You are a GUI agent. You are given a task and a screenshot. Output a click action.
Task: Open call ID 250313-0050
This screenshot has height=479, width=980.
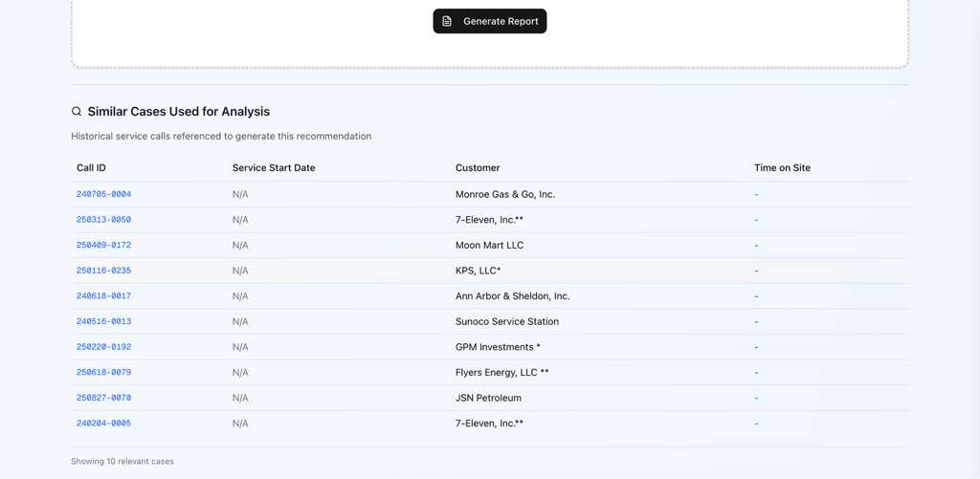(x=103, y=220)
